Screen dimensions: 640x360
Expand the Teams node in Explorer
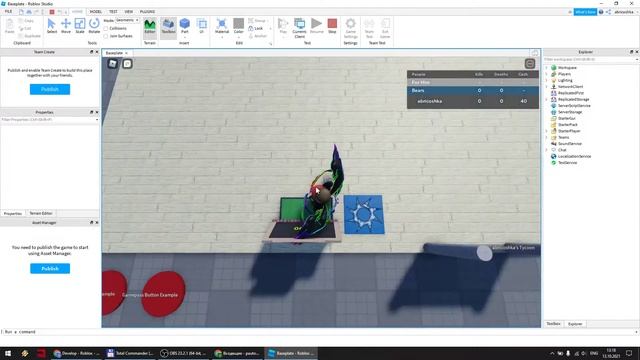(x=547, y=137)
